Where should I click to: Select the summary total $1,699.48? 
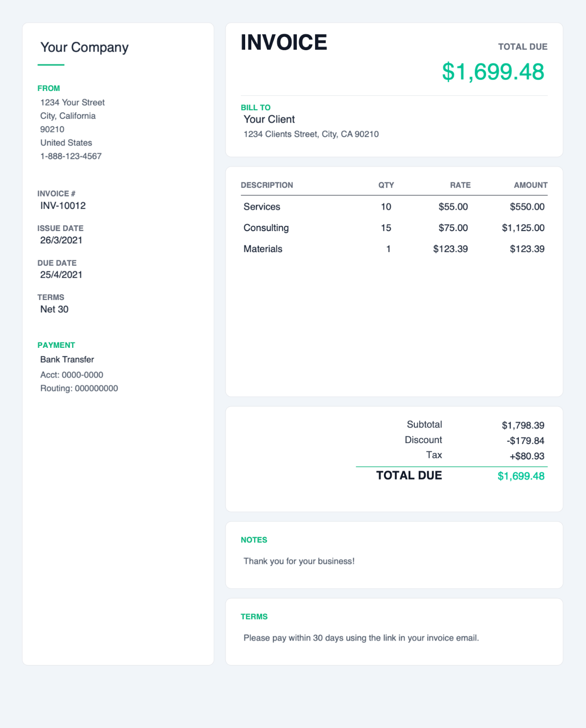[521, 476]
